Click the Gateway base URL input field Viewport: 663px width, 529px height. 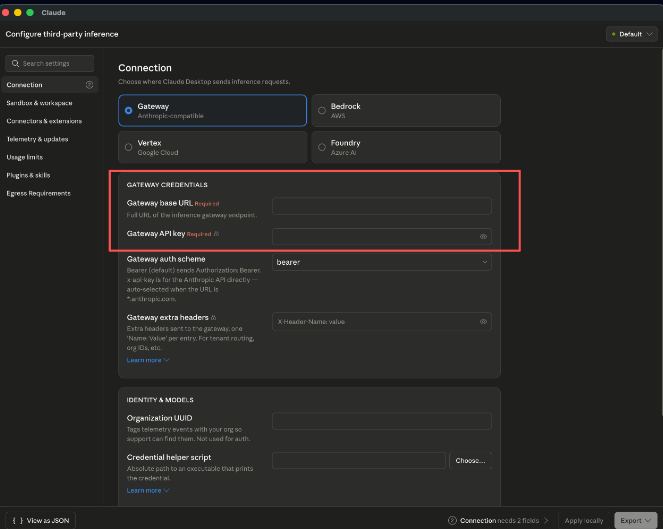pos(382,206)
